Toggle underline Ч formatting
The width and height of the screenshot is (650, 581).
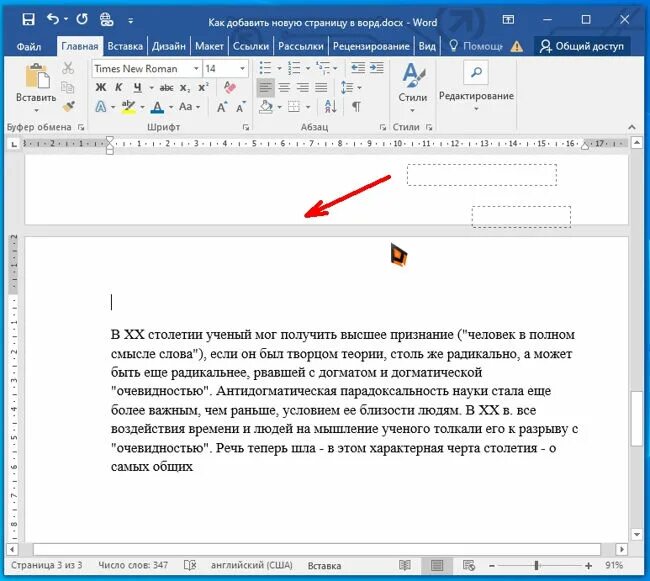(138, 87)
